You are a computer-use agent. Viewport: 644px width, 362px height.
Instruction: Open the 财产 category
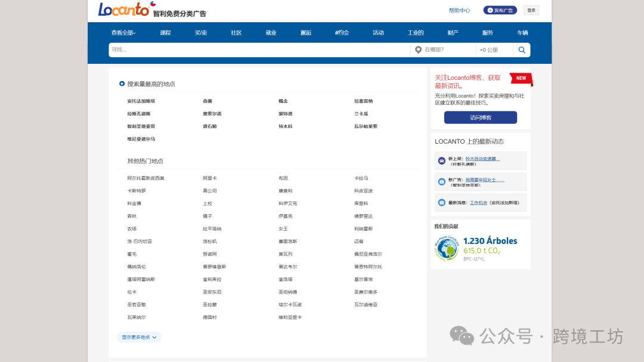click(452, 33)
